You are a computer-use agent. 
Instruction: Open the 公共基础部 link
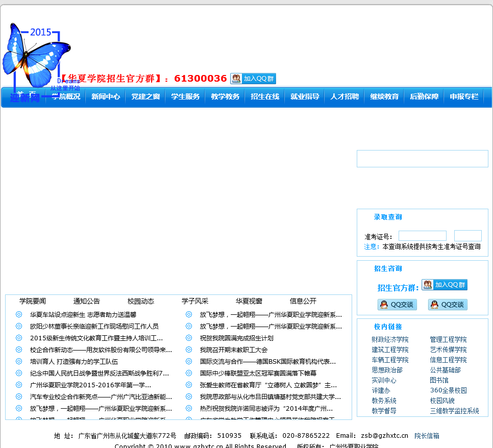click(x=445, y=370)
